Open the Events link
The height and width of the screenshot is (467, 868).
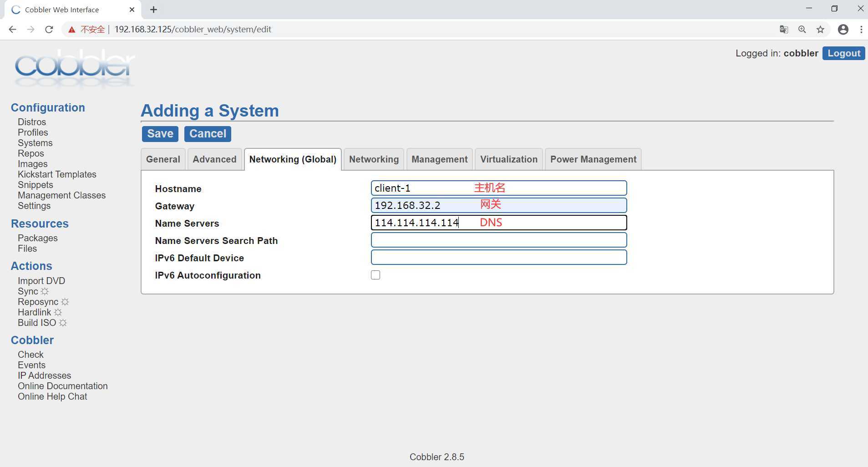[x=31, y=365]
